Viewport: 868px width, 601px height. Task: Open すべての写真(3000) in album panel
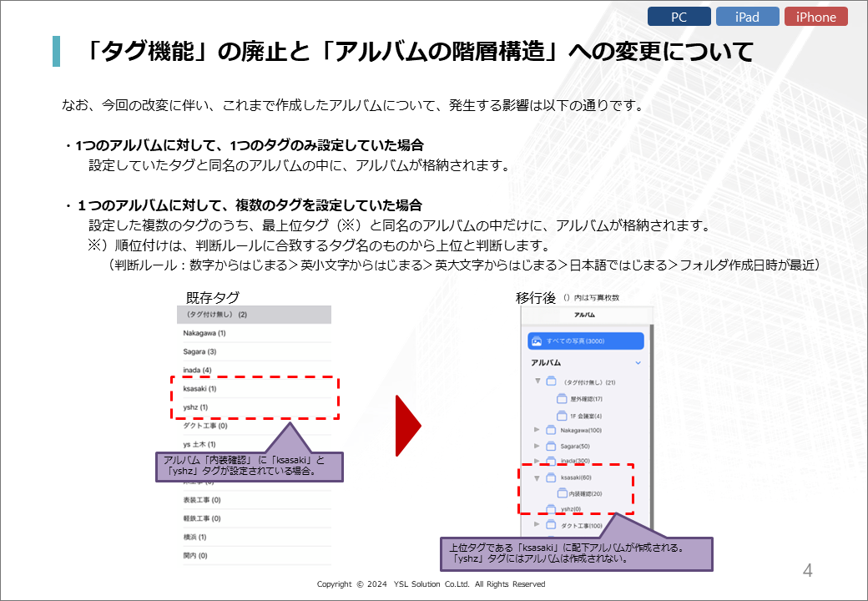pos(586,341)
